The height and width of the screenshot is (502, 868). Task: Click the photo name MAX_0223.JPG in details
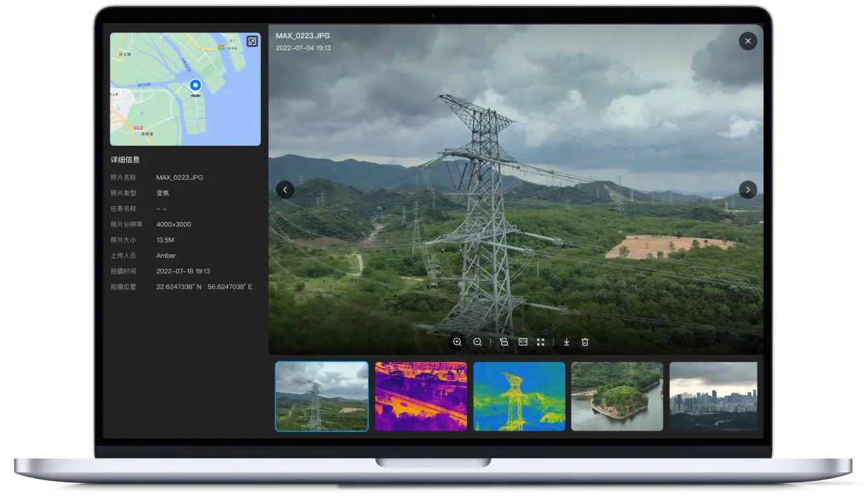pos(180,178)
